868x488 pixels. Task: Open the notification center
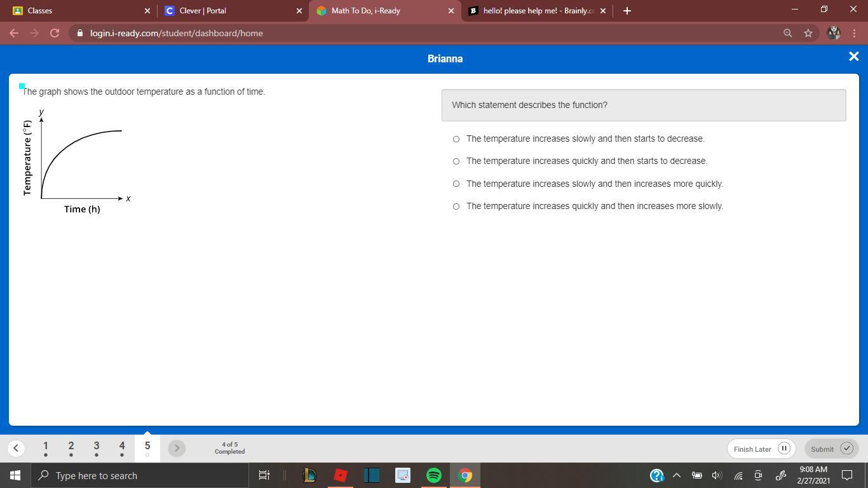coord(847,475)
